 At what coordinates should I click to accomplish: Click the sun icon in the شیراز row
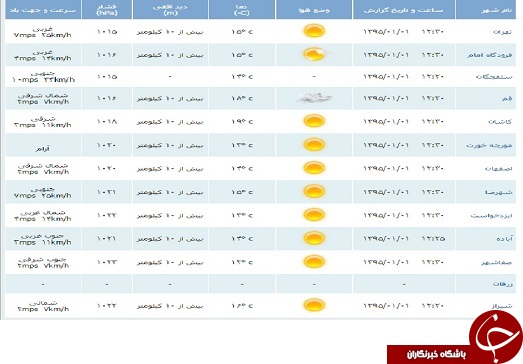[x=314, y=305]
